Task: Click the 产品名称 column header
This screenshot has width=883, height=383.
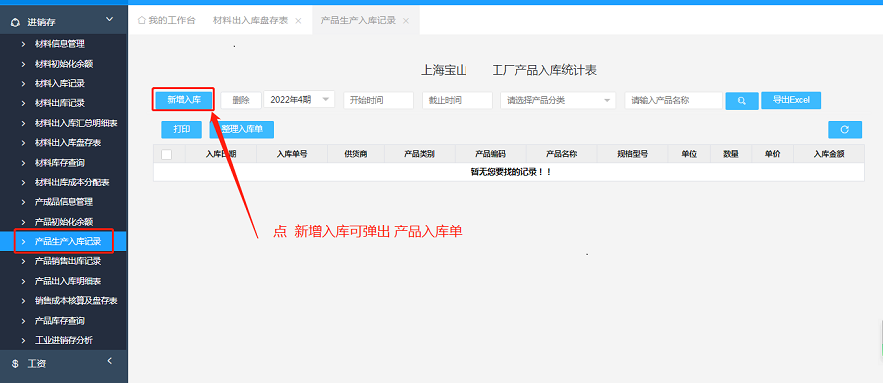Action: tap(561, 154)
